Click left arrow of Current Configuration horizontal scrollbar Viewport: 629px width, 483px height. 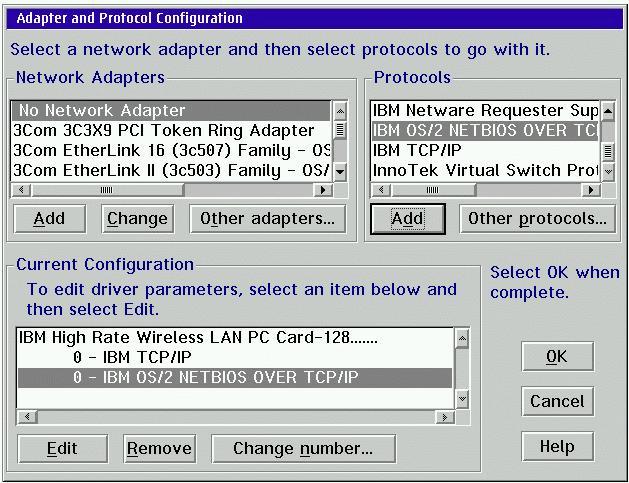click(28, 417)
